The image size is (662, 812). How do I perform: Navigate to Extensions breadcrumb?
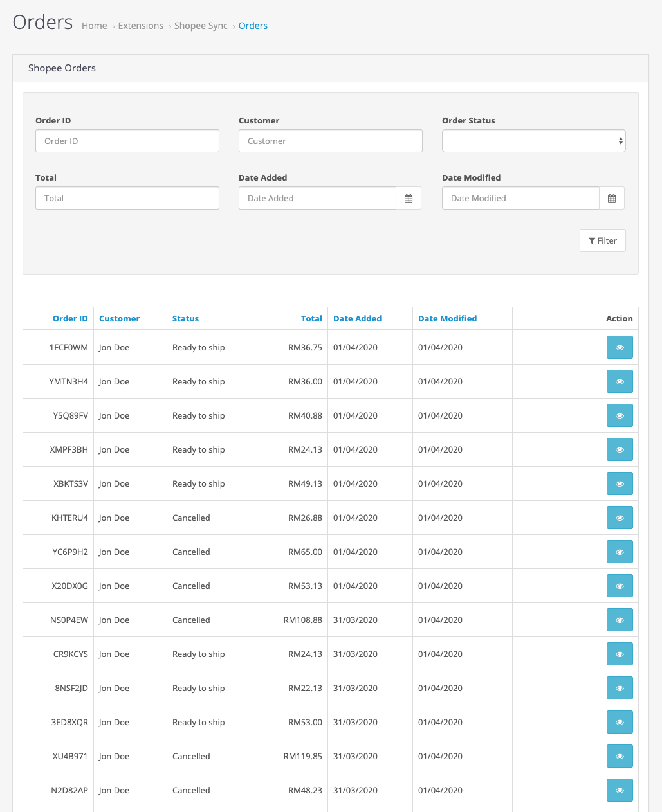tap(141, 26)
